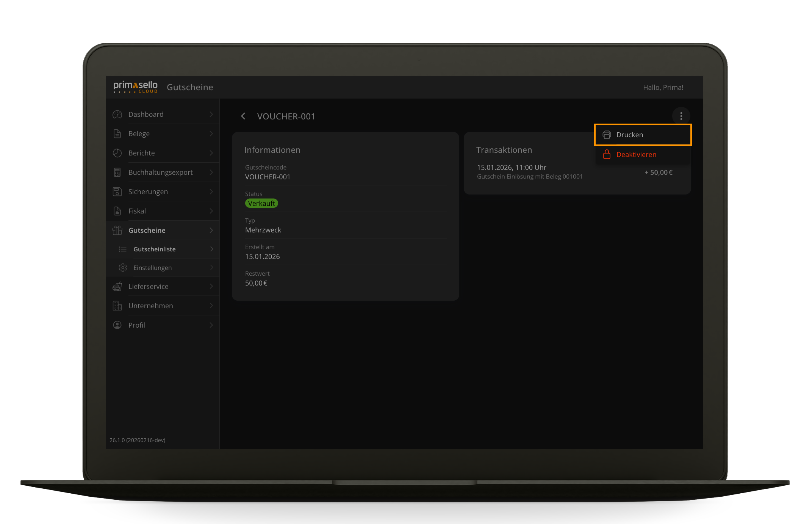This screenshot has height=524, width=812.
Task: Expand the Berichte chevron
Action: point(211,153)
